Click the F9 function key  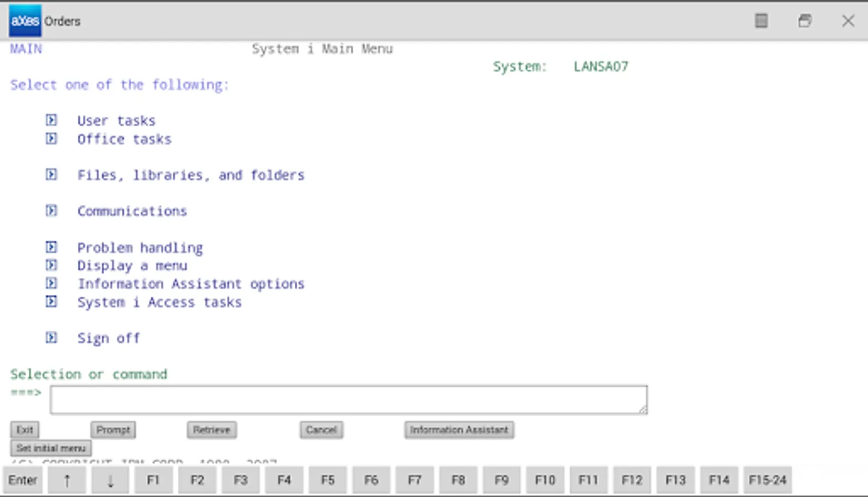(x=502, y=480)
